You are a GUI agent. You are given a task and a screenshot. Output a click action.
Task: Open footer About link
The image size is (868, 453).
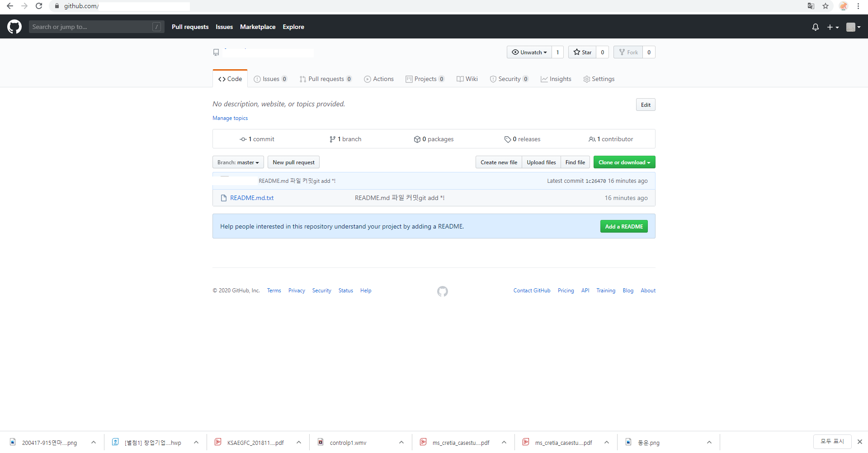tap(648, 291)
